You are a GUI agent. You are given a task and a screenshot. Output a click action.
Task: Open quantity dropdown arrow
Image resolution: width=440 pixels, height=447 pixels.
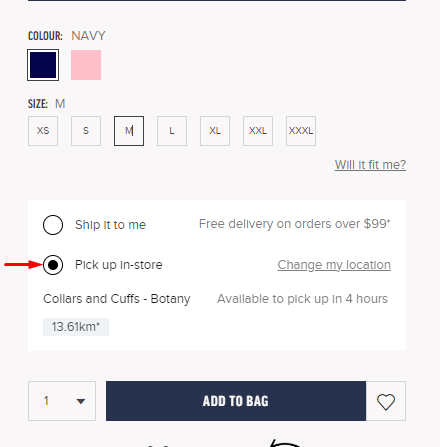(x=80, y=401)
